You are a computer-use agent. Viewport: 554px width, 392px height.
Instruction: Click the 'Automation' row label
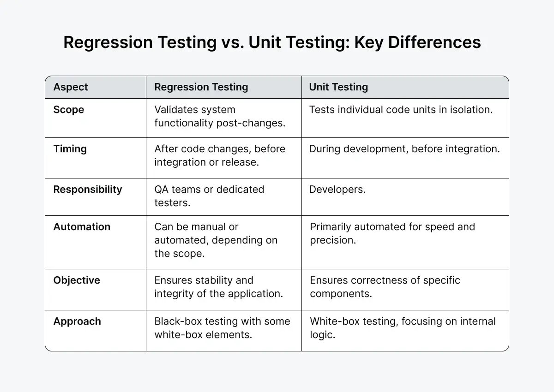[82, 227]
